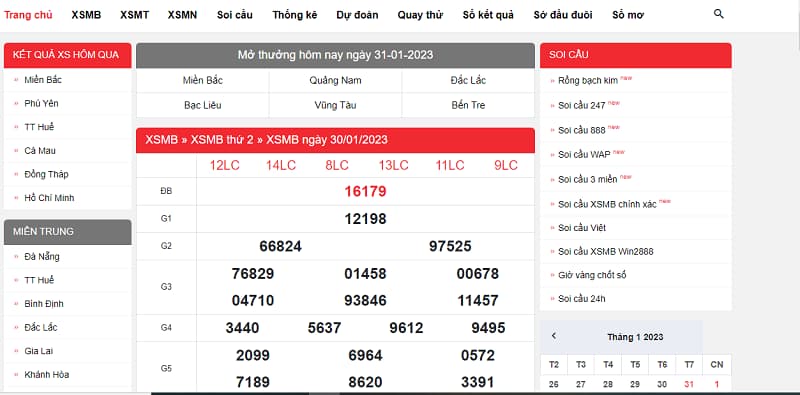Select day 29 in calendar
The width and height of the screenshot is (800, 395).
point(635,384)
